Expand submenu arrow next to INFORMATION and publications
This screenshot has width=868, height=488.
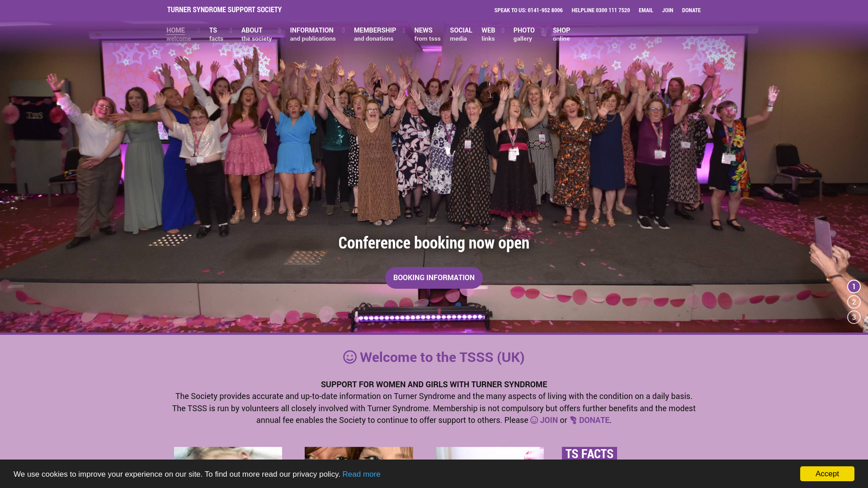click(x=343, y=31)
